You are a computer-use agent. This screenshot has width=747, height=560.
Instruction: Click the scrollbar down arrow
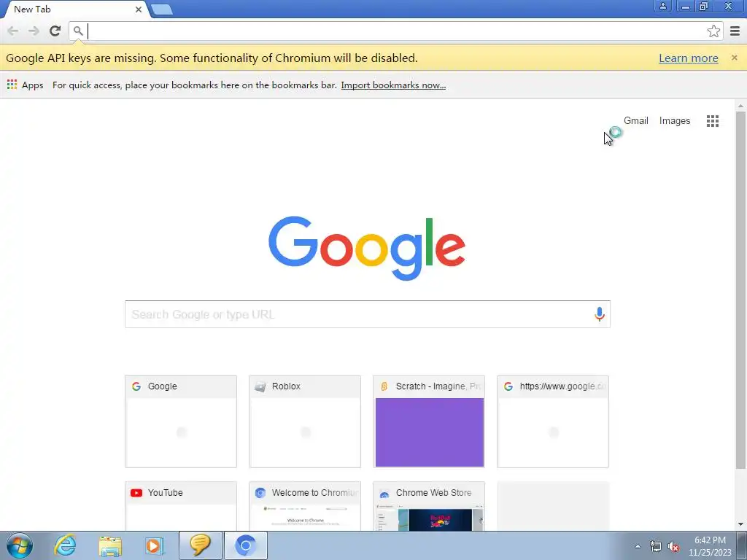(740, 524)
